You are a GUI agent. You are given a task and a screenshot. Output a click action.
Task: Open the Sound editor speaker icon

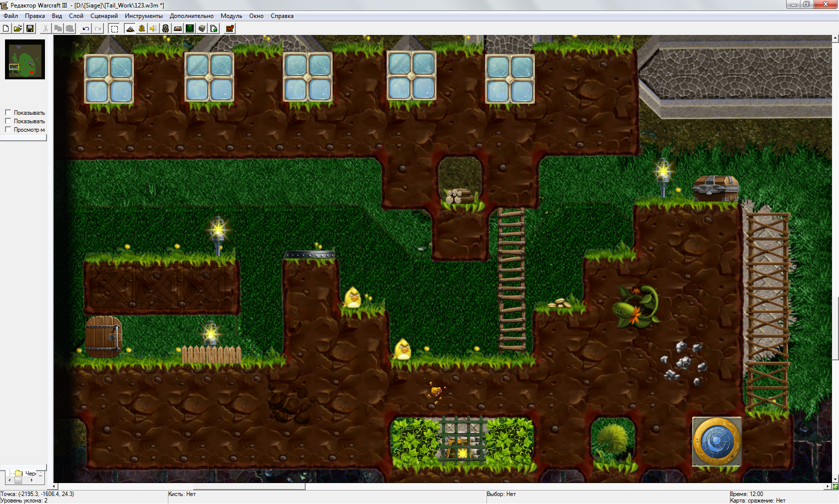coord(154,28)
